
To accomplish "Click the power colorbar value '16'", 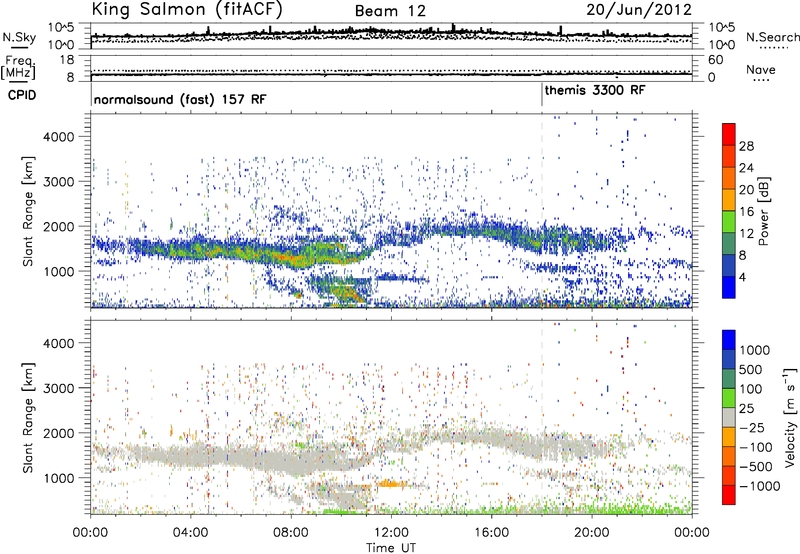I will [x=746, y=212].
